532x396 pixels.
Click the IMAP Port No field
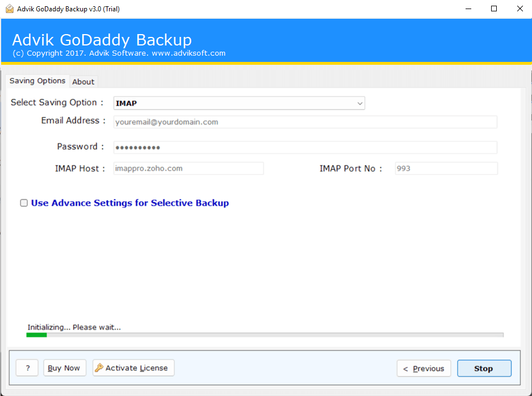tap(446, 168)
